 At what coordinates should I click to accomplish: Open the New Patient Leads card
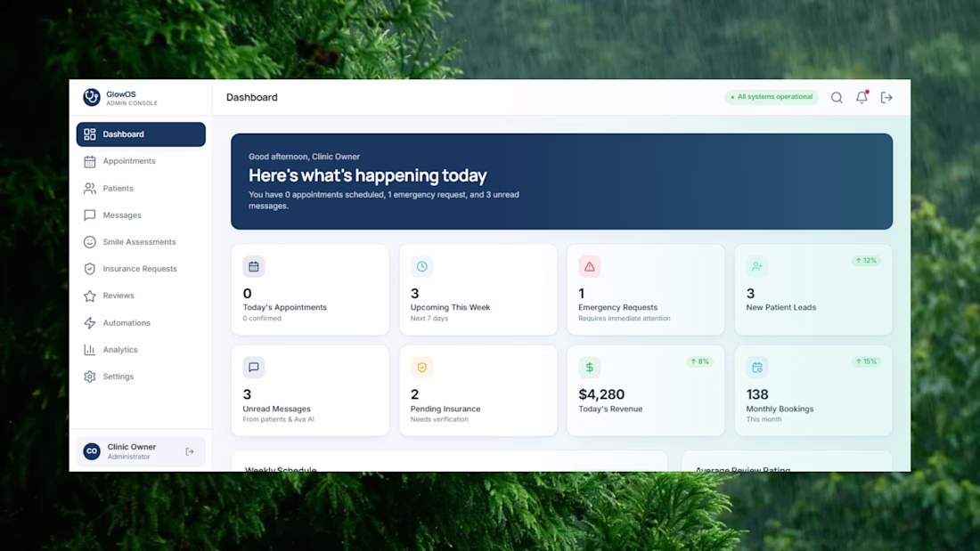(813, 289)
